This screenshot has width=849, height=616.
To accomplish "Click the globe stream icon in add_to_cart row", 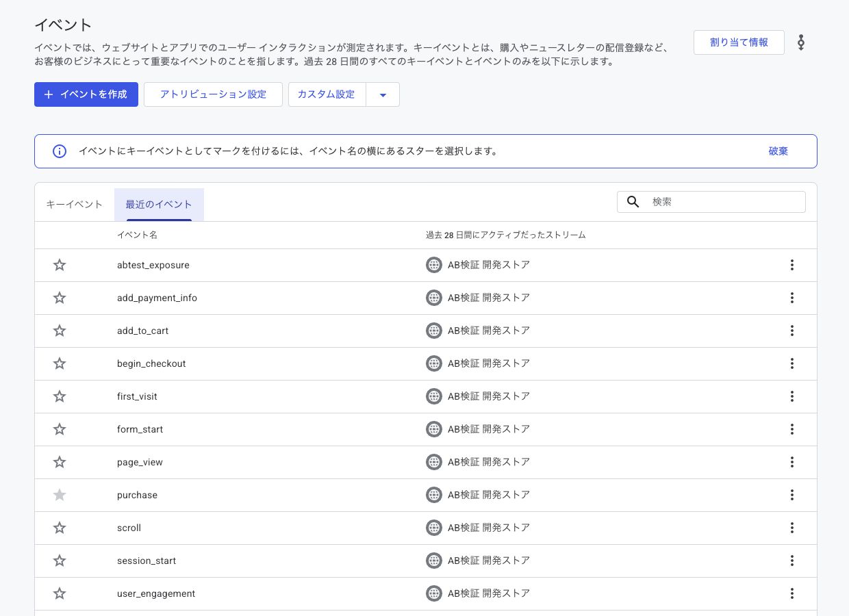I will click(x=434, y=331).
